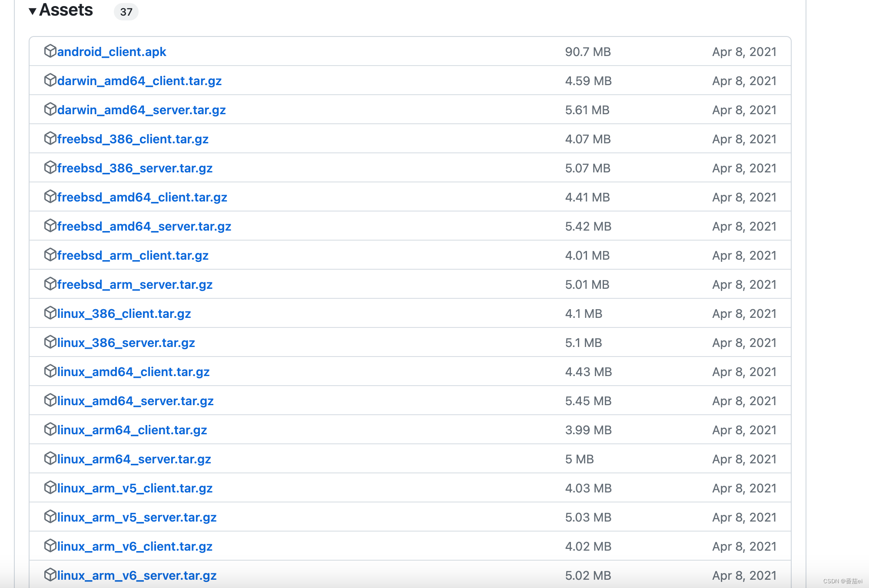Open linux_arm_v5_server.tar.gz link
Screen dimensions: 869x588
[x=137, y=517]
